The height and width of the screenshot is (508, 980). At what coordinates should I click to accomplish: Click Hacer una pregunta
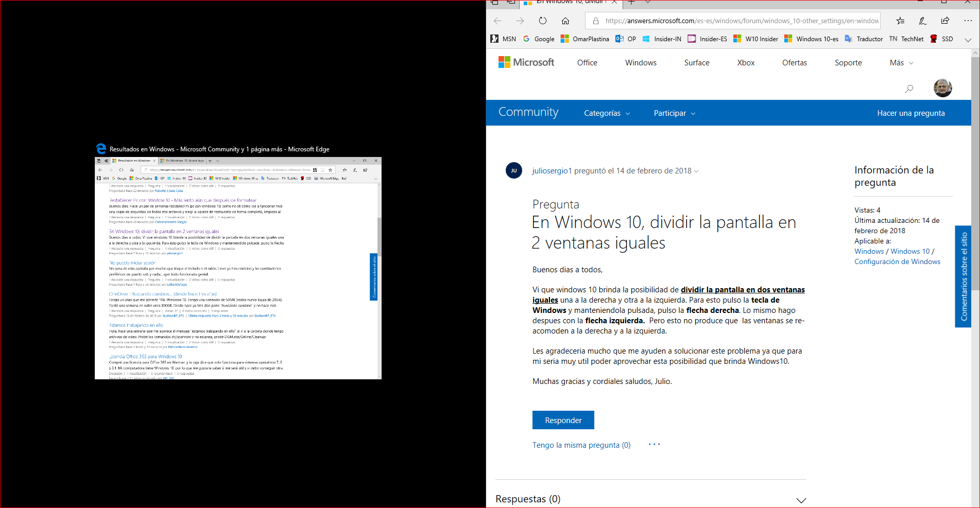911,113
